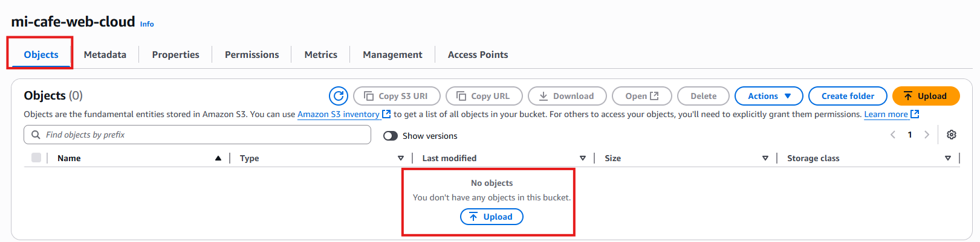
Task: Tick the select-all objects checkbox
Action: (x=36, y=158)
